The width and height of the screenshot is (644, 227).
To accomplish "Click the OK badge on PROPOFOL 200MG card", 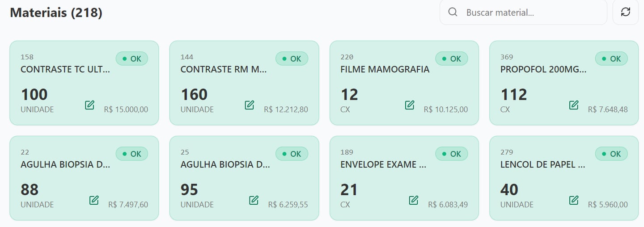I will pos(611,59).
